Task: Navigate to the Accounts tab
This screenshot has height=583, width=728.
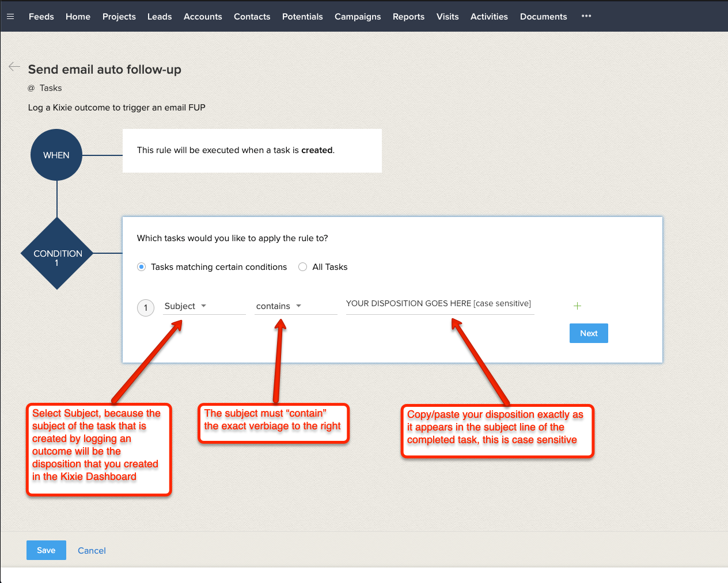Action: pos(203,17)
